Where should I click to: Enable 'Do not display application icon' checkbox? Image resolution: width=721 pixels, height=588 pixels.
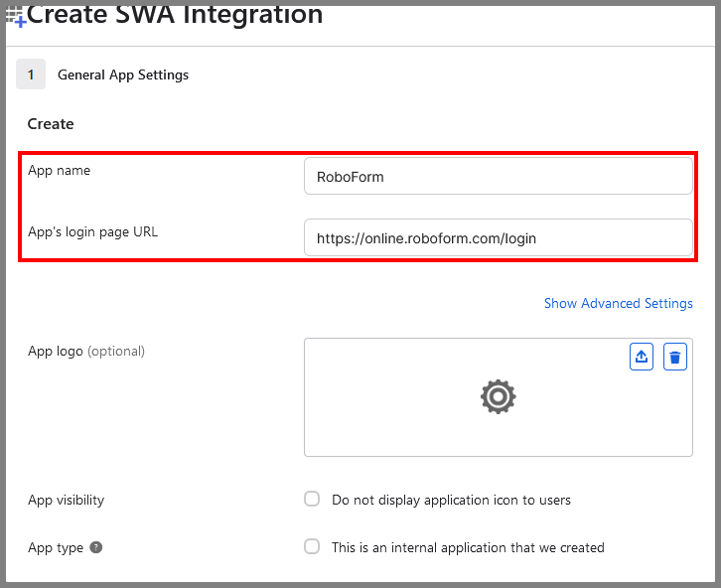point(312,500)
